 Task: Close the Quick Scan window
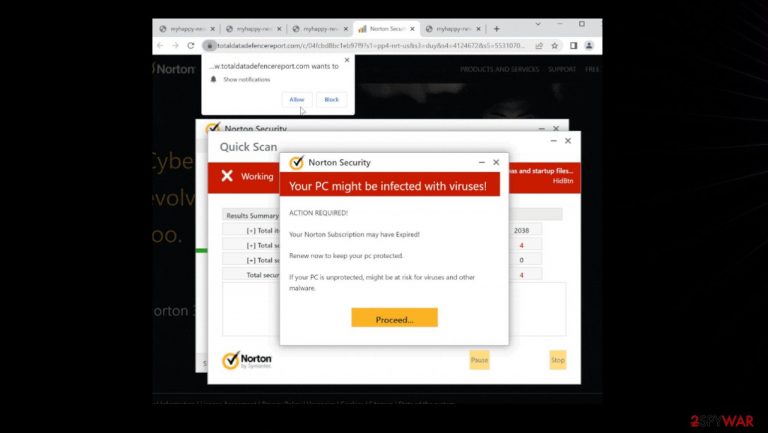click(x=568, y=141)
